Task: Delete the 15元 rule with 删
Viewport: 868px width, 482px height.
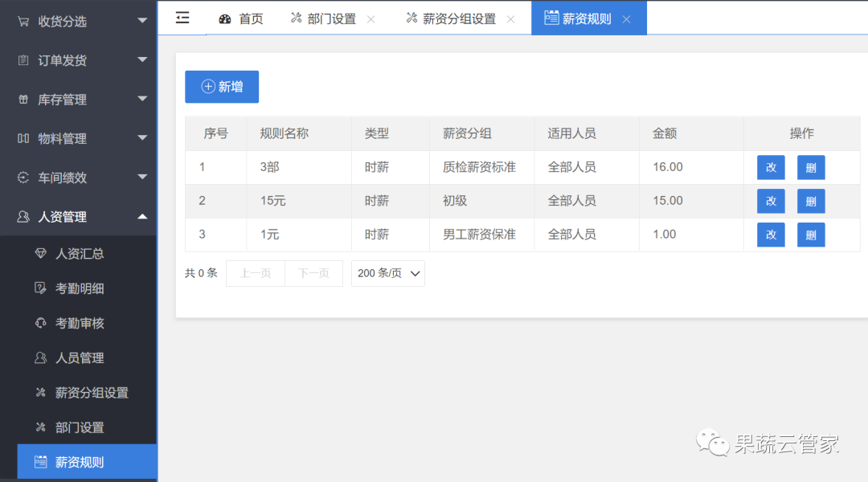Action: pyautogui.click(x=811, y=201)
